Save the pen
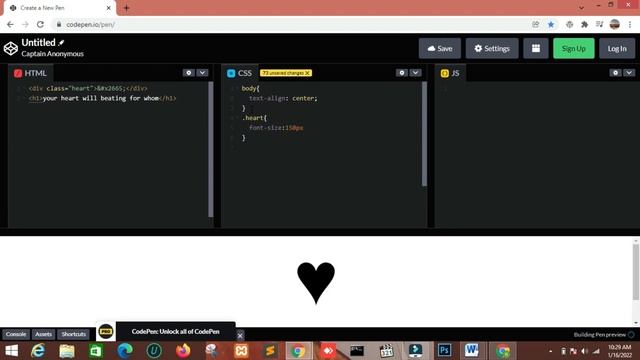Image resolution: width=640 pixels, height=360 pixels. click(x=440, y=48)
